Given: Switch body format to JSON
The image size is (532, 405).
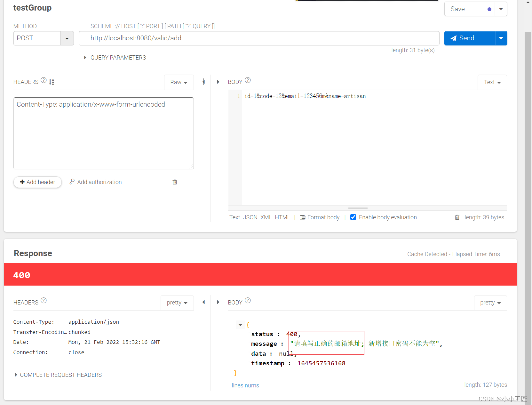Looking at the screenshot, I should click(250, 217).
